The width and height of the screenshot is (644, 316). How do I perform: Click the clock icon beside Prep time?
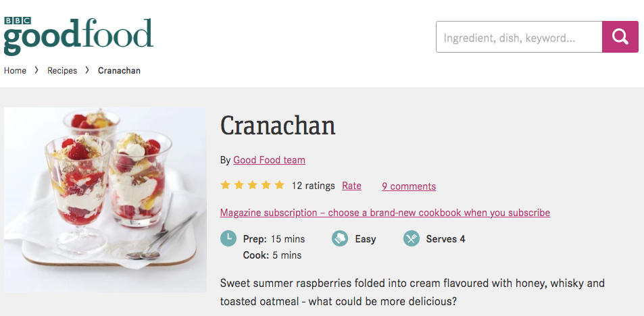(x=228, y=238)
